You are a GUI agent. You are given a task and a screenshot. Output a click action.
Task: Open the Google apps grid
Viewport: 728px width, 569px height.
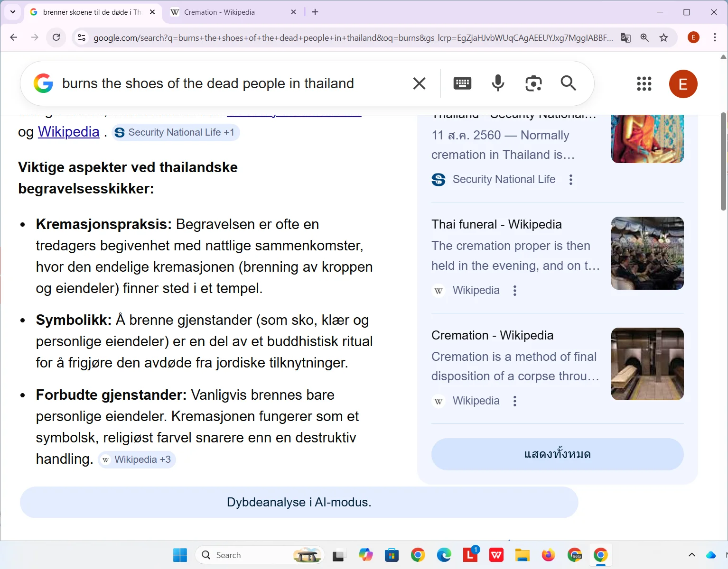[644, 83]
